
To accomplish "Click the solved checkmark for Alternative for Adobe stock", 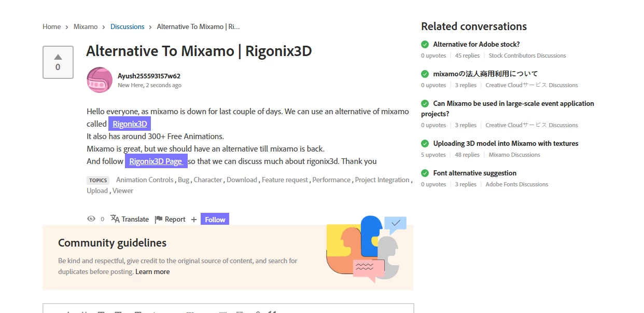I will click(425, 45).
